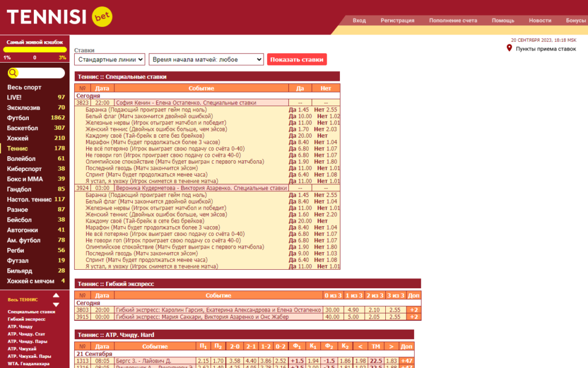Click the search magnifier icon in sidebar
588x368 pixels.
13,73
